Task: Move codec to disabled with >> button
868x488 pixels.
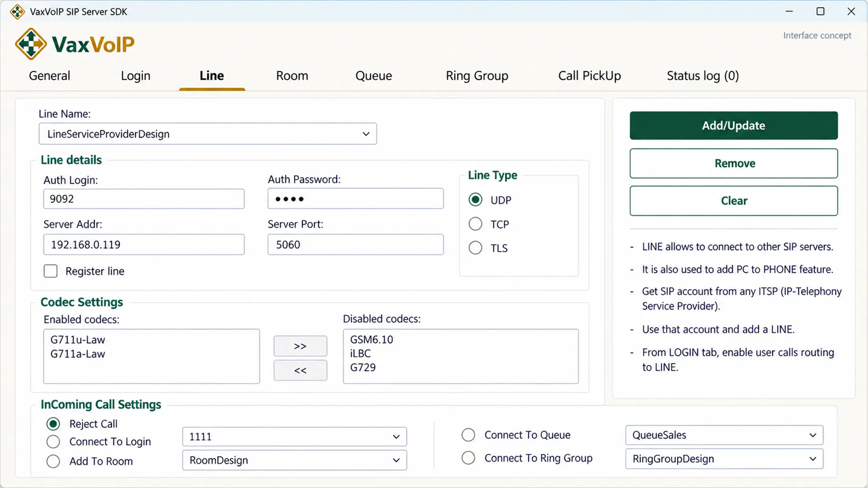Action: click(300, 346)
